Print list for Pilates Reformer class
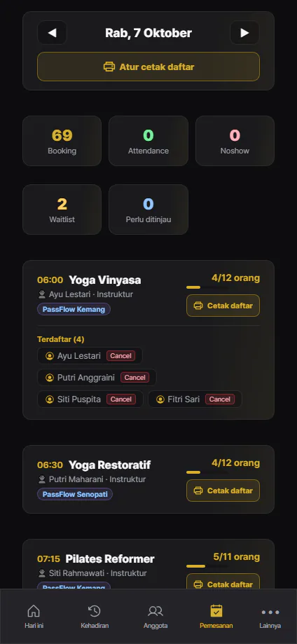 click(x=223, y=582)
